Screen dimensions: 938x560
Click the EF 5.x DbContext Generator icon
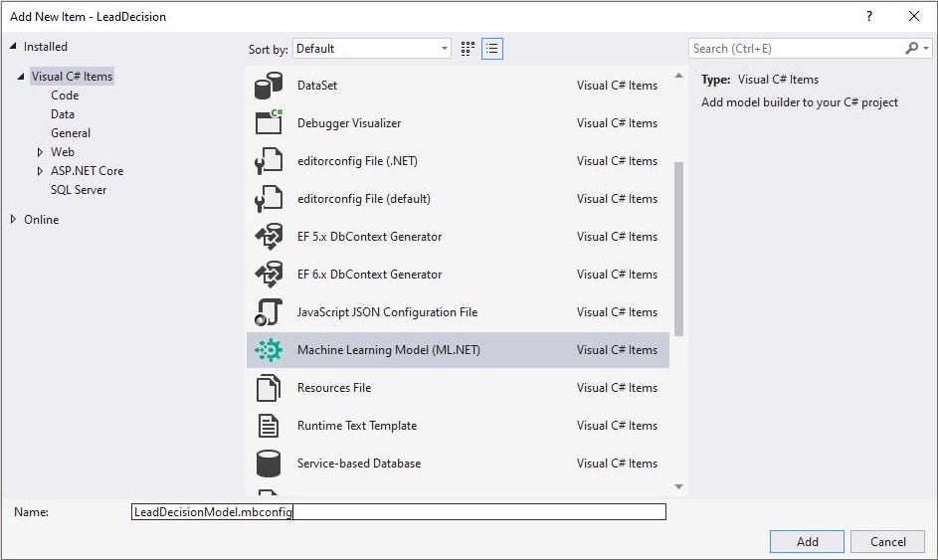269,237
